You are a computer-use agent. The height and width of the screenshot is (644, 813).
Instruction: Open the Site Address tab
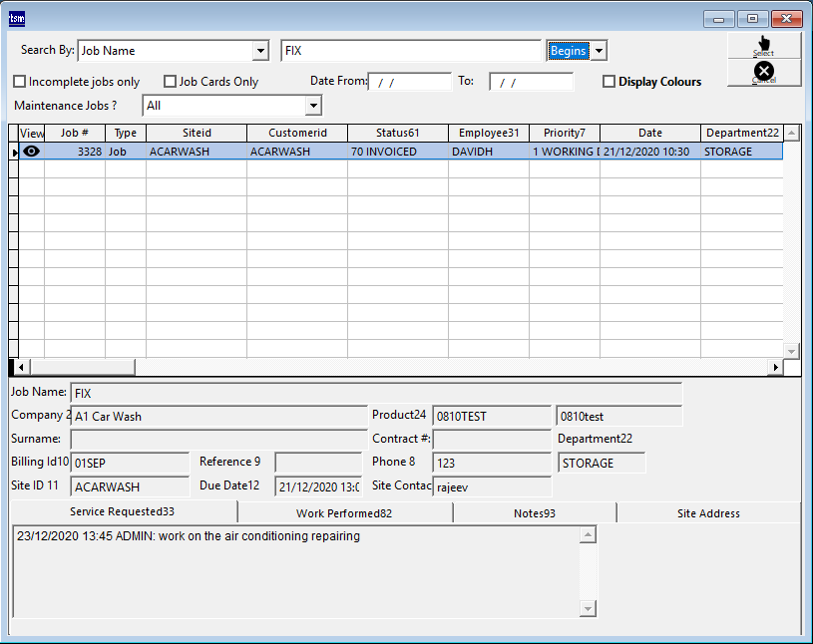coord(706,513)
